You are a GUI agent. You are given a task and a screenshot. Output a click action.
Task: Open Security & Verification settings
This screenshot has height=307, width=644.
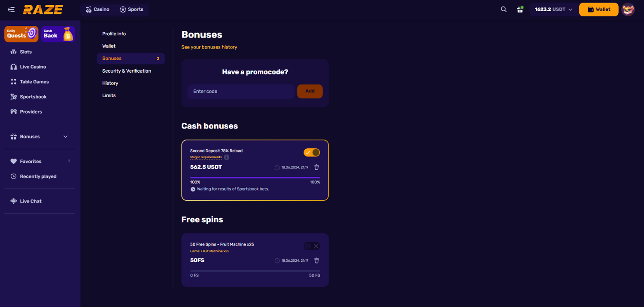click(127, 71)
